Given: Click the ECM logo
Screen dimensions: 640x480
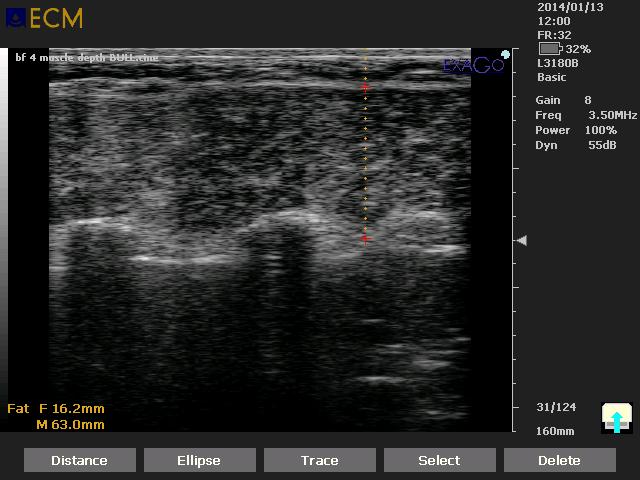Looking at the screenshot, I should pyautogui.click(x=44, y=18).
